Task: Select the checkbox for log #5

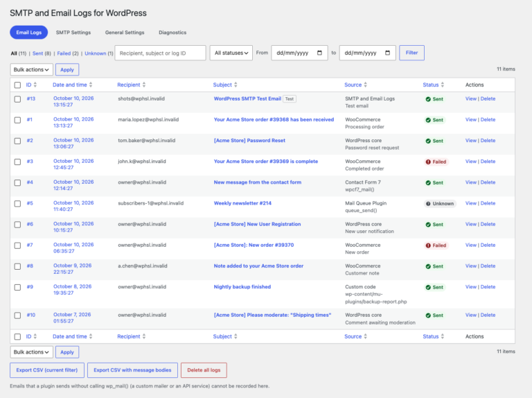Action: coord(17,204)
